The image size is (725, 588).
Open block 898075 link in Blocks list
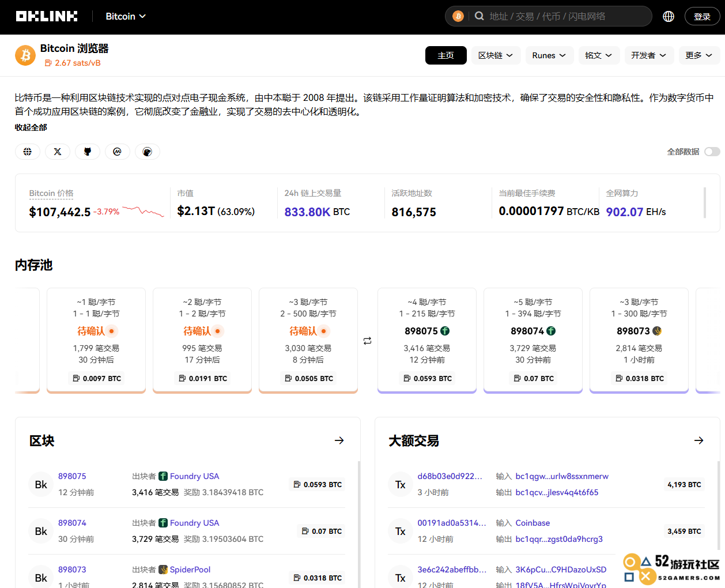click(x=72, y=476)
